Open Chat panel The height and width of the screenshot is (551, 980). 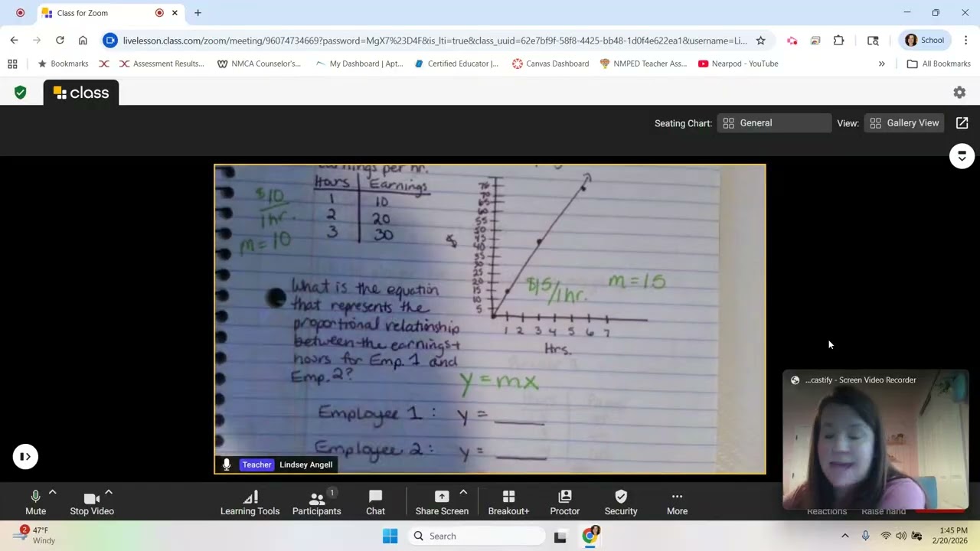[375, 503]
